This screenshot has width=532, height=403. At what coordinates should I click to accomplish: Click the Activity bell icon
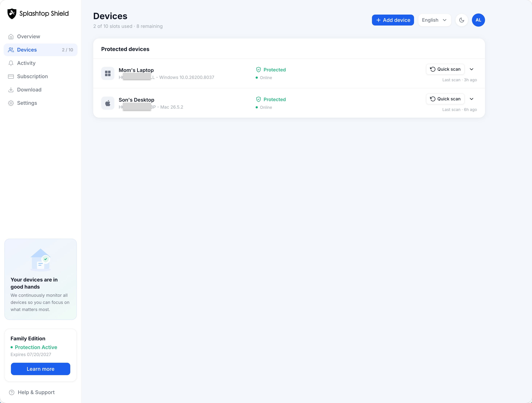coord(11,63)
